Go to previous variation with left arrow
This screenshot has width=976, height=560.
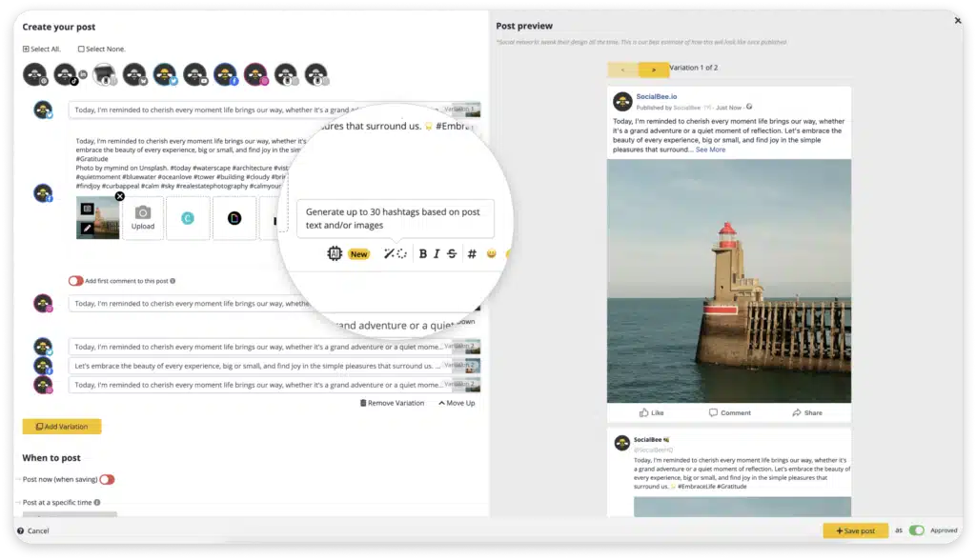[x=623, y=70]
